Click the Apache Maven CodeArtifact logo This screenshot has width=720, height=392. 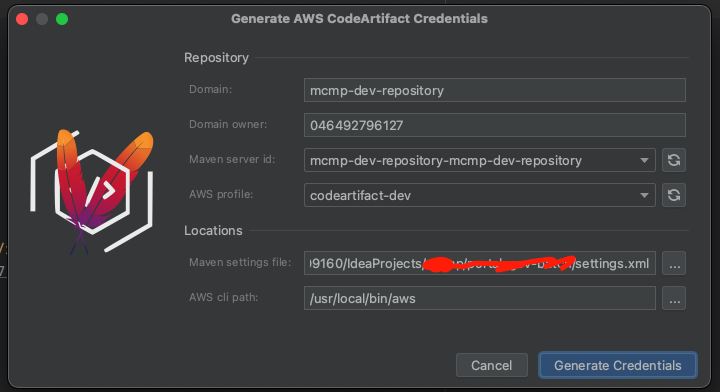(92, 192)
